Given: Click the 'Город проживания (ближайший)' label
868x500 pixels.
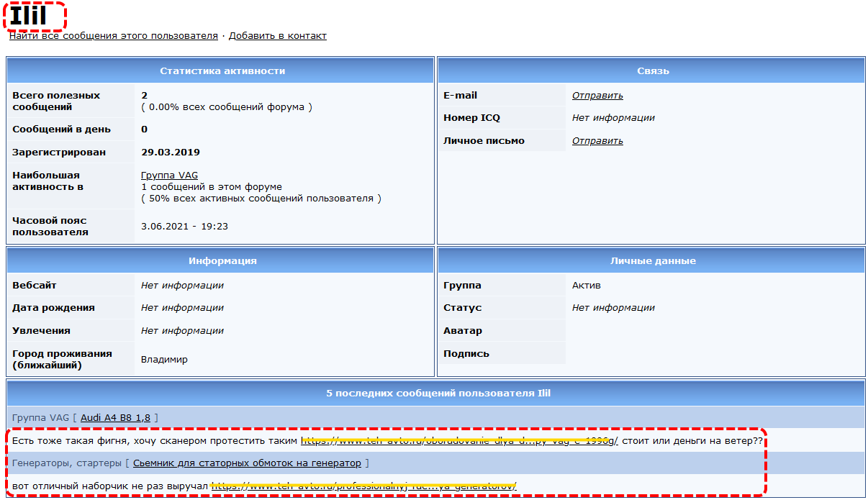Looking at the screenshot, I should (63, 359).
